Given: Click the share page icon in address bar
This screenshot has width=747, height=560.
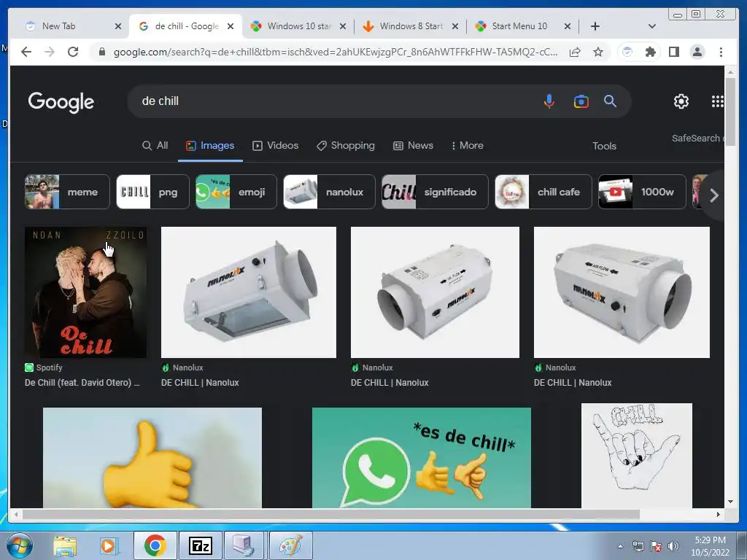Looking at the screenshot, I should pyautogui.click(x=575, y=52).
